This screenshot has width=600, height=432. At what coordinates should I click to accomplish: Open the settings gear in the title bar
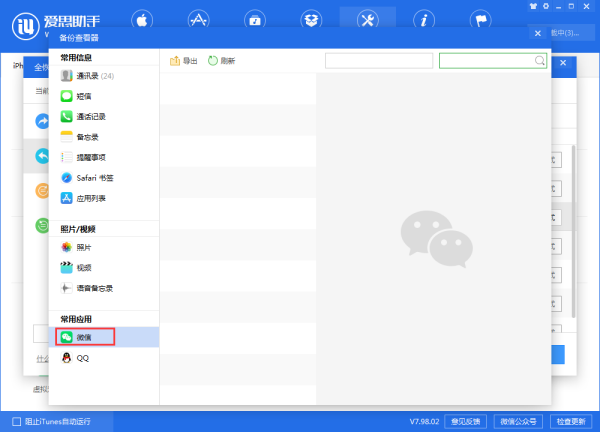coord(546,6)
